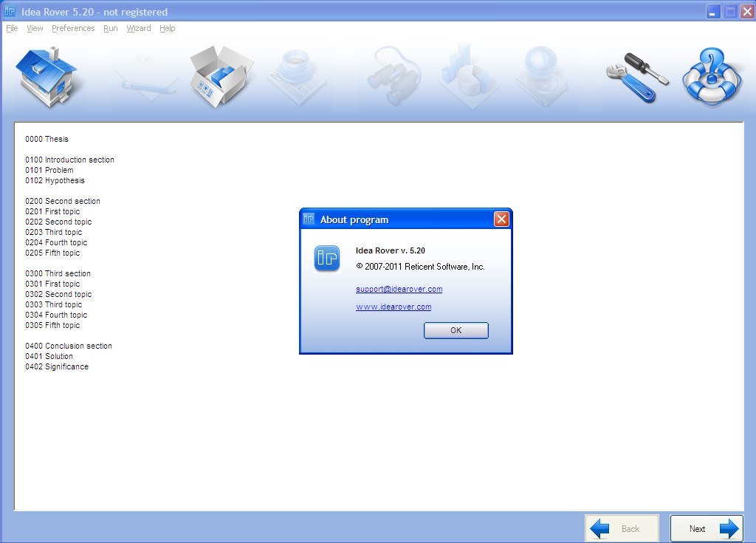Click the '0402 Significance' line

tap(57, 366)
